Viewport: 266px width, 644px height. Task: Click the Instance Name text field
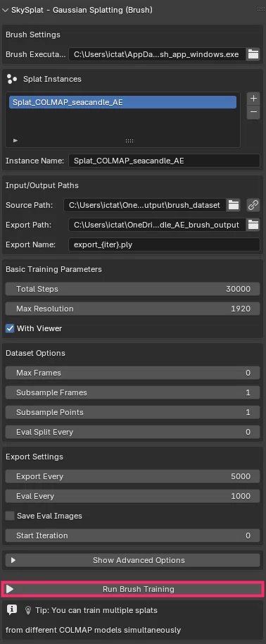164,161
